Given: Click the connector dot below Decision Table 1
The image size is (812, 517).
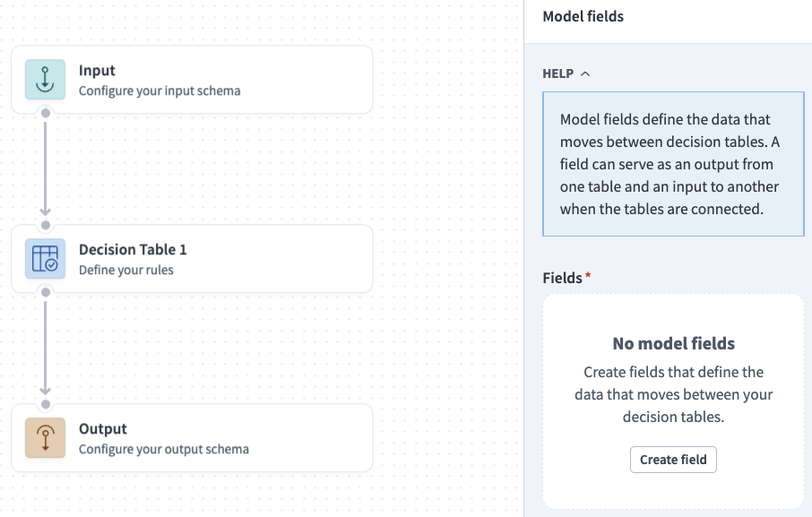Looking at the screenshot, I should pyautogui.click(x=46, y=292).
